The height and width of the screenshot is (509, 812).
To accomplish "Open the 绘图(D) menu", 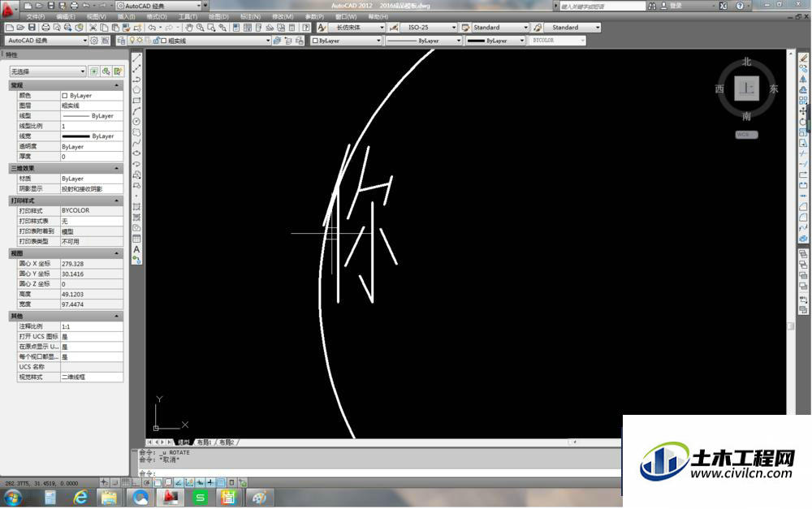I will (218, 16).
